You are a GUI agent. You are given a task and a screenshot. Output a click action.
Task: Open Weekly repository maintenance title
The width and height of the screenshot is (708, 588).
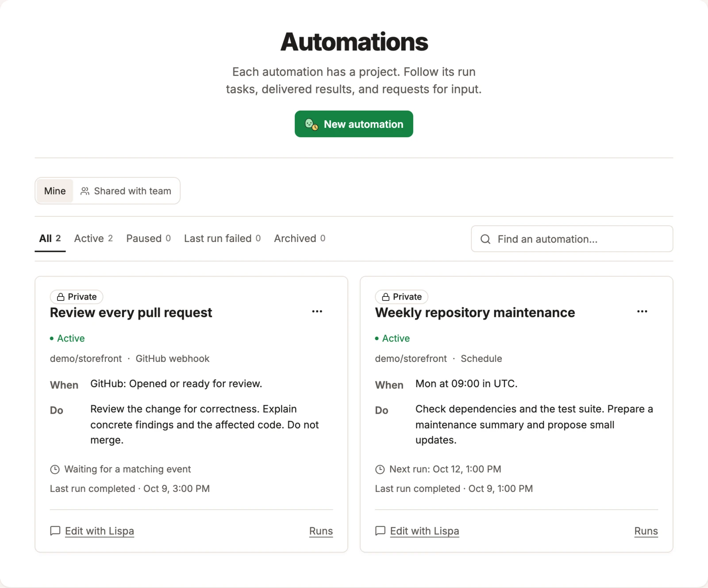[475, 312]
